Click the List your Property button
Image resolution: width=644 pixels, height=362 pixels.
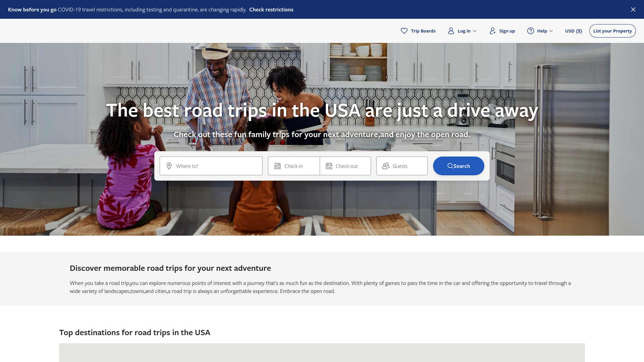(612, 31)
